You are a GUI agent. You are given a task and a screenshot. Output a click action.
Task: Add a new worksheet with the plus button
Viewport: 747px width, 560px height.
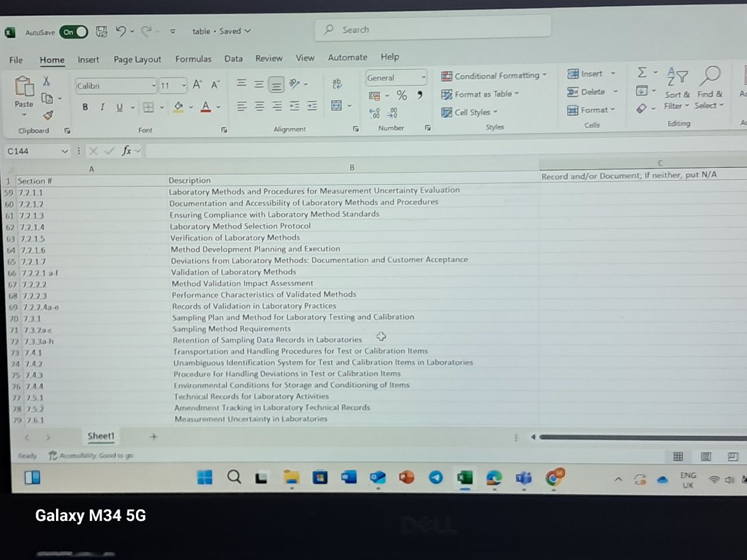[x=153, y=436]
